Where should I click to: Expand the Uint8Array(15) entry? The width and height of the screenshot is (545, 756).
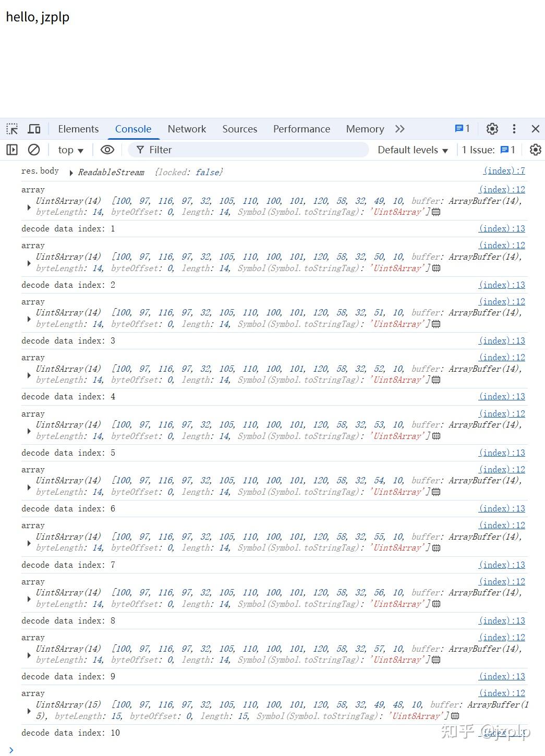(29, 711)
